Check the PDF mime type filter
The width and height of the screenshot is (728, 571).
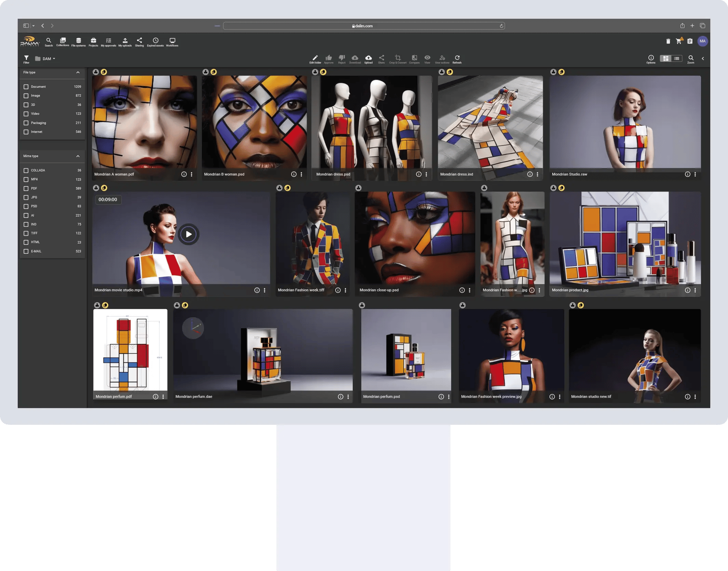[x=26, y=188]
